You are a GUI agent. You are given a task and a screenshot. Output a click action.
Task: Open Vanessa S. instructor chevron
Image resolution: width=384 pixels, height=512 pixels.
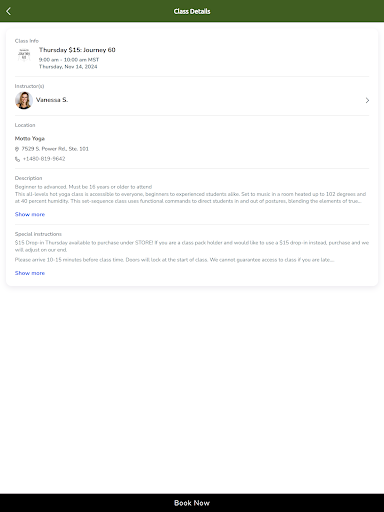coord(367,100)
